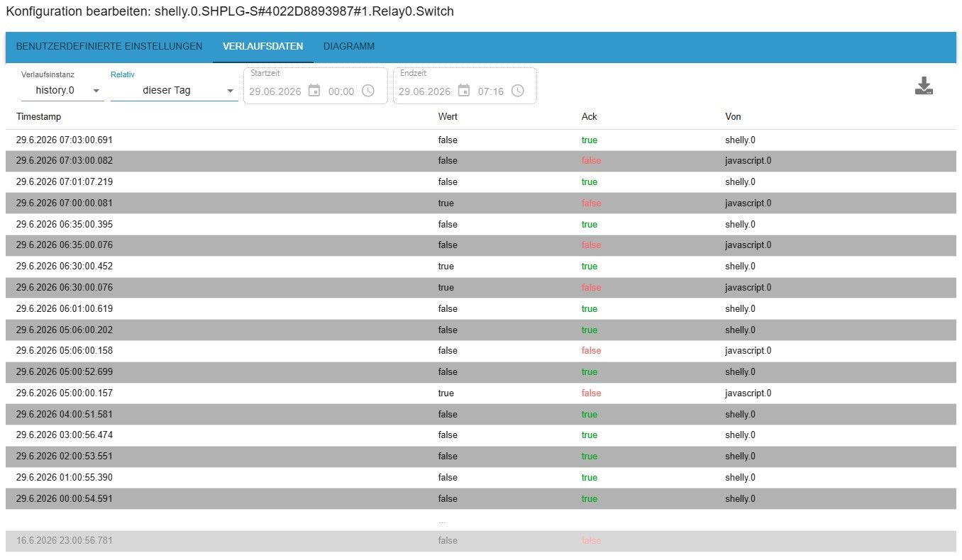Screen dimensions: 962x560
Task: Open the 'dieser Tag' Relativ dropdown
Action: click(x=174, y=91)
